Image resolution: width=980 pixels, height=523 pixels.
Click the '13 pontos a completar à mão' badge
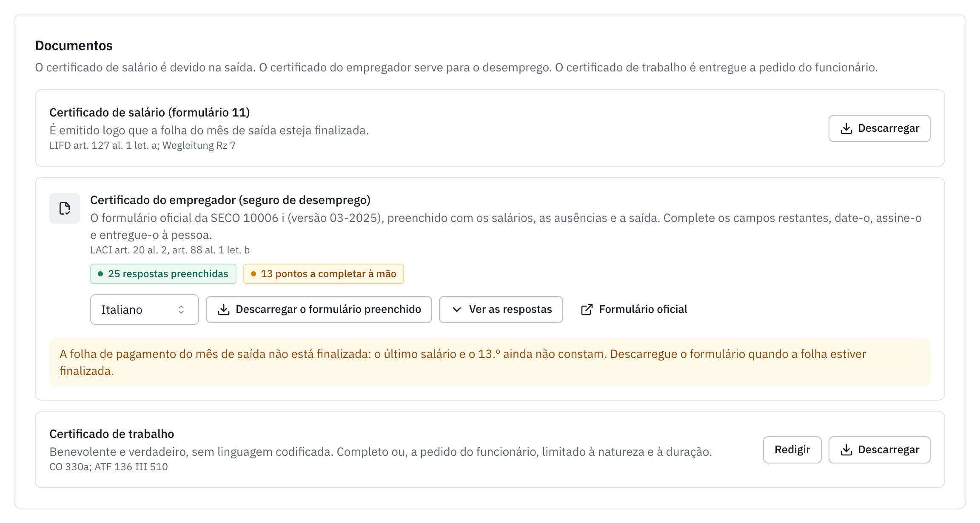pyautogui.click(x=323, y=274)
